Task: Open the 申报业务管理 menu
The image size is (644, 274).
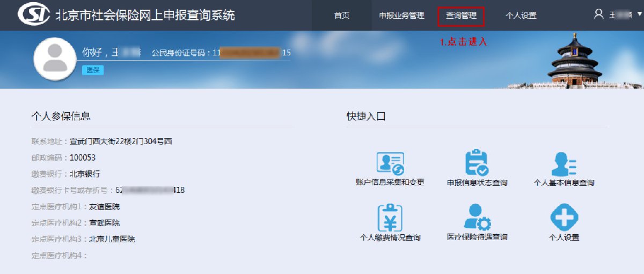Action: point(401,16)
